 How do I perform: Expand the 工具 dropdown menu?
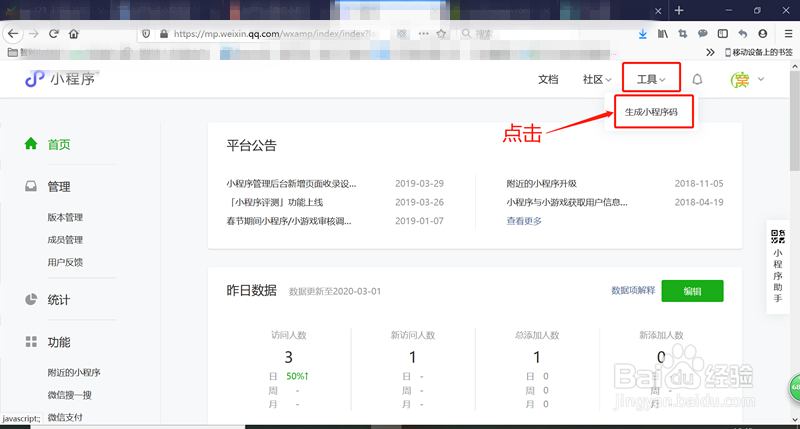pos(651,79)
